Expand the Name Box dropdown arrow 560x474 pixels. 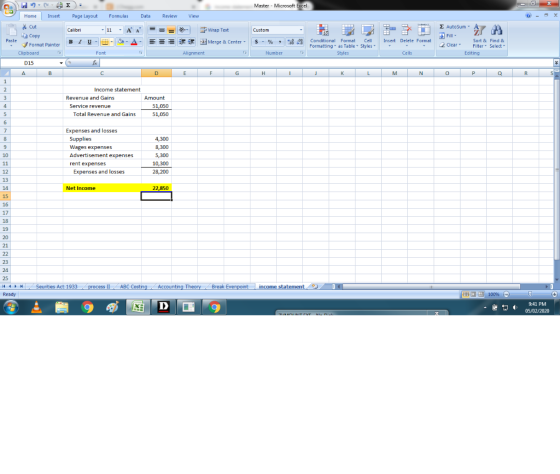(61, 63)
